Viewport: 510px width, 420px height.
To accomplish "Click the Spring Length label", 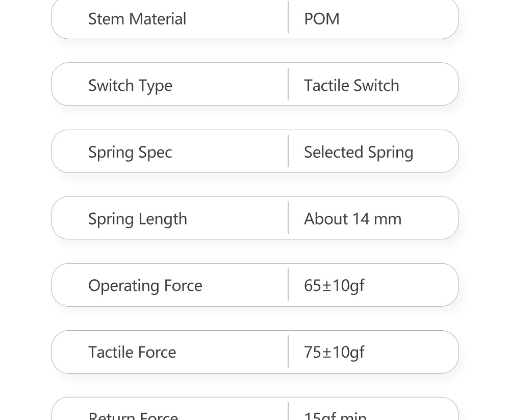I will click(138, 219).
